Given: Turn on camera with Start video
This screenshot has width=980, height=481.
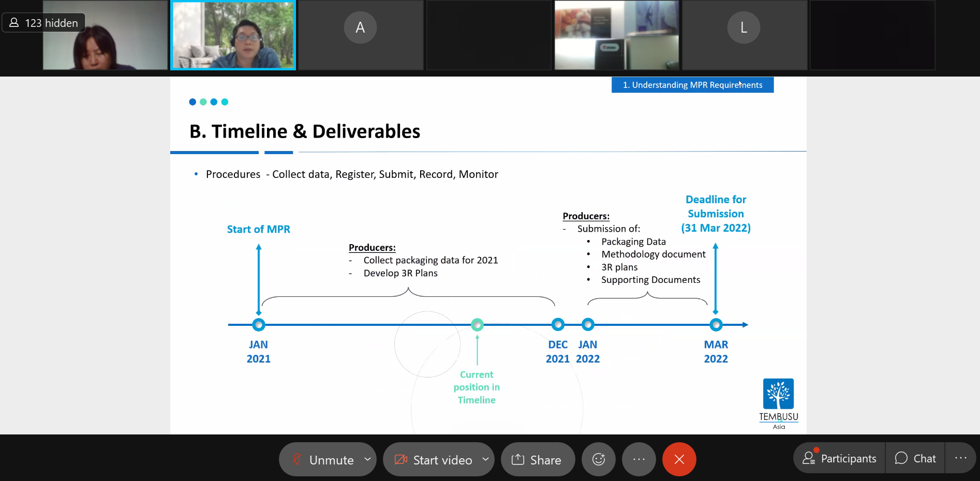Looking at the screenshot, I should [434, 459].
